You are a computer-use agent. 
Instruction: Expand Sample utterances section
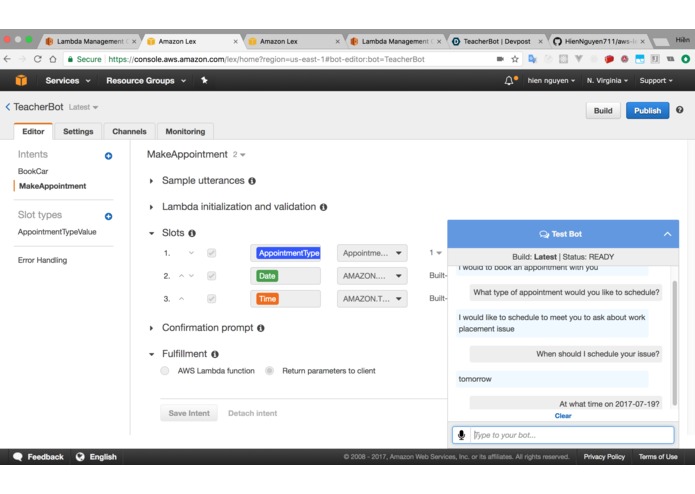(x=151, y=181)
